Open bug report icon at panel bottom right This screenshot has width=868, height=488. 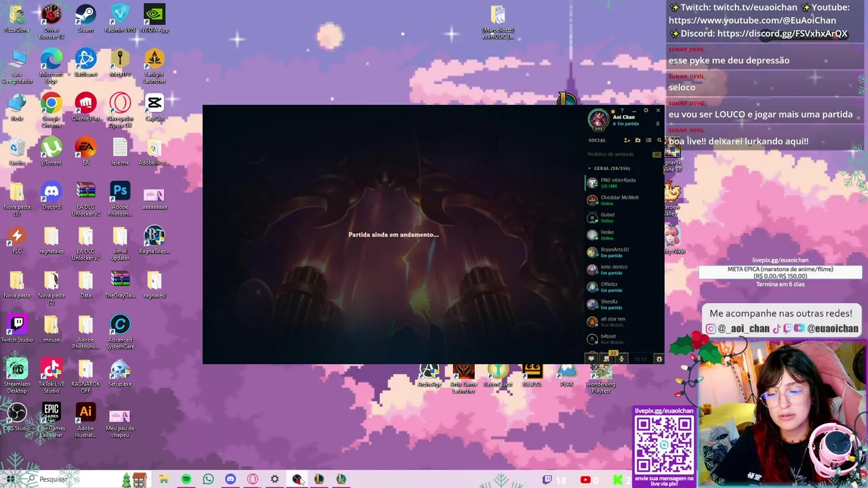pyautogui.click(x=658, y=359)
